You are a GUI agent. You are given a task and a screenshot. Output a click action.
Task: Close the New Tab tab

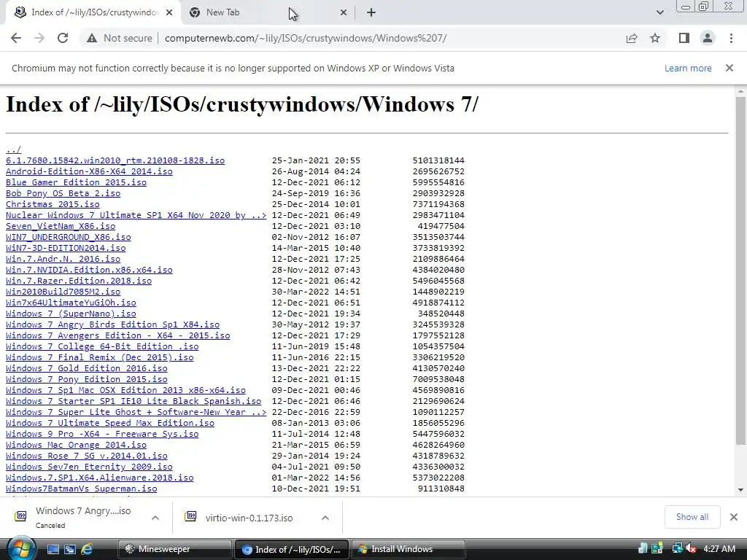click(344, 13)
